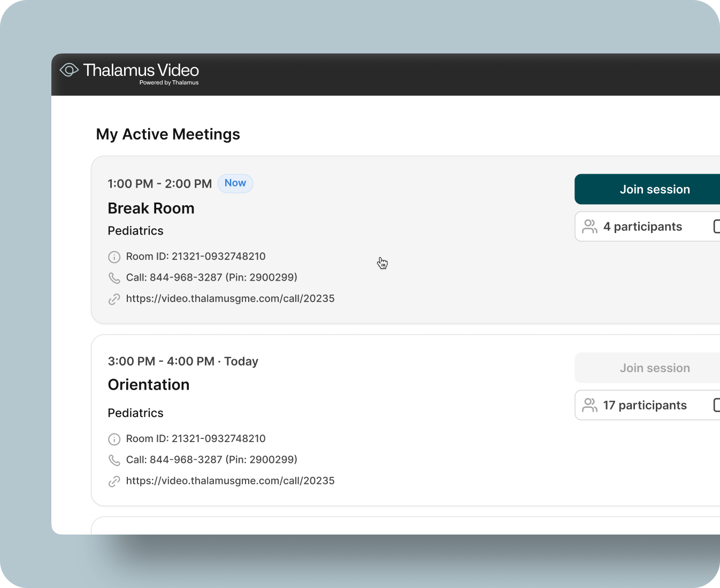This screenshot has height=588, width=720.
Task: Open the Orientation meeting URL link
Action: click(x=230, y=481)
